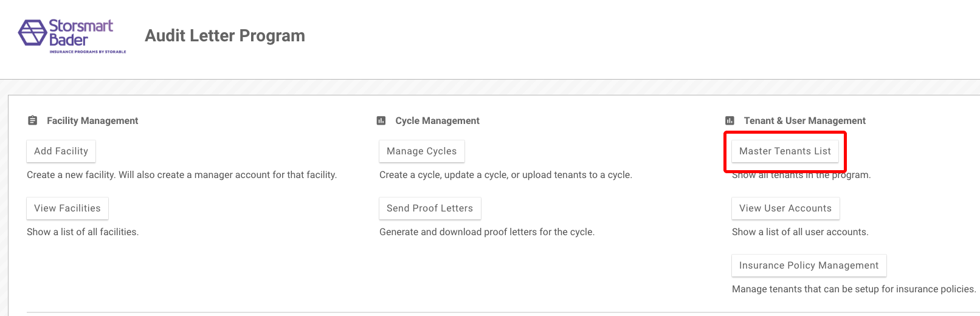Image resolution: width=980 pixels, height=316 pixels.
Task: Click the Cycle Management chart icon
Action: [x=381, y=120]
